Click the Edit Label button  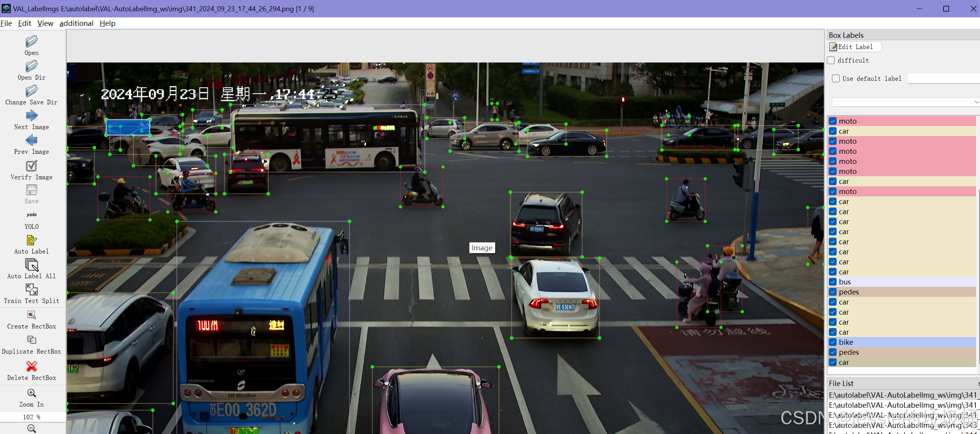854,47
